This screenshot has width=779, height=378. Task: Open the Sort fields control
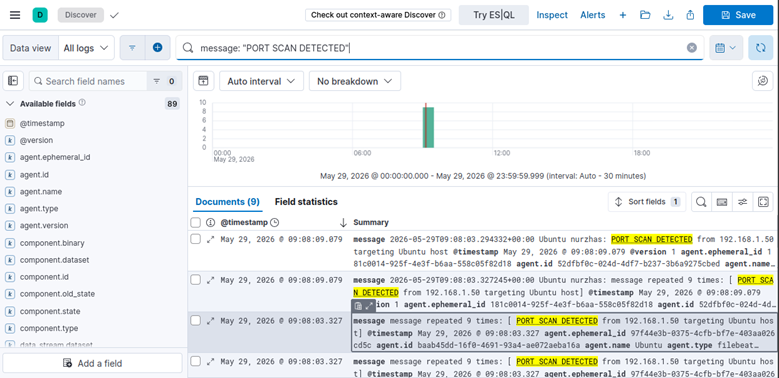coord(647,202)
